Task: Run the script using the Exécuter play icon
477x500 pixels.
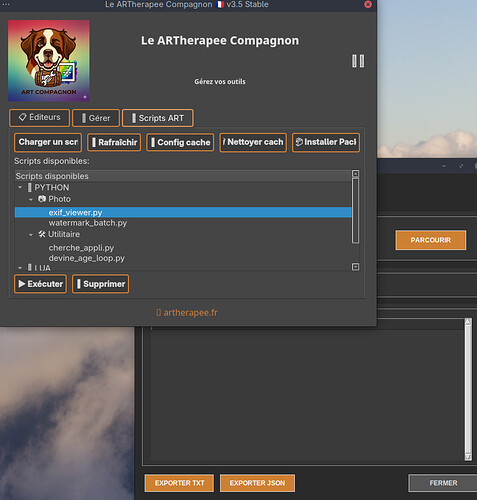Action: (x=22, y=284)
